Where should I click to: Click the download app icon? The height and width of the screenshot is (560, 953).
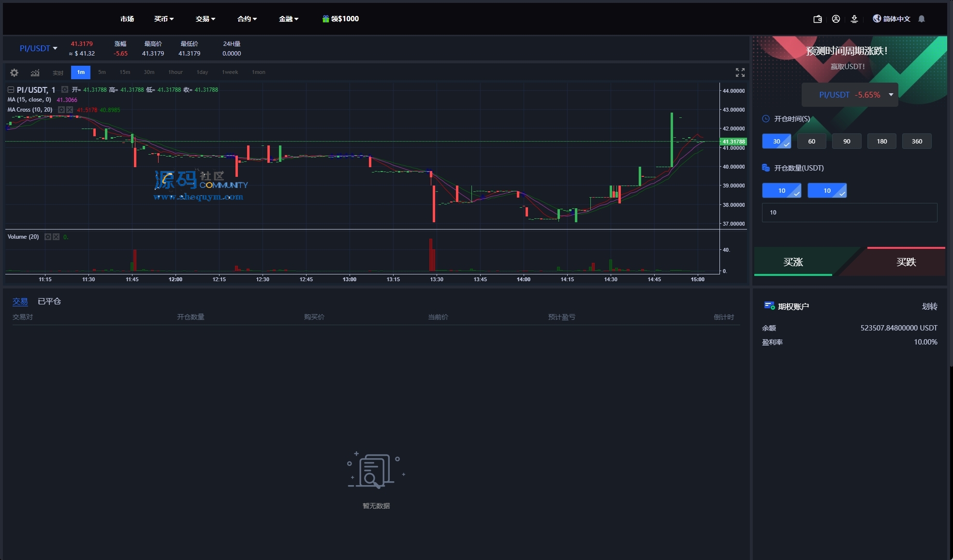854,19
